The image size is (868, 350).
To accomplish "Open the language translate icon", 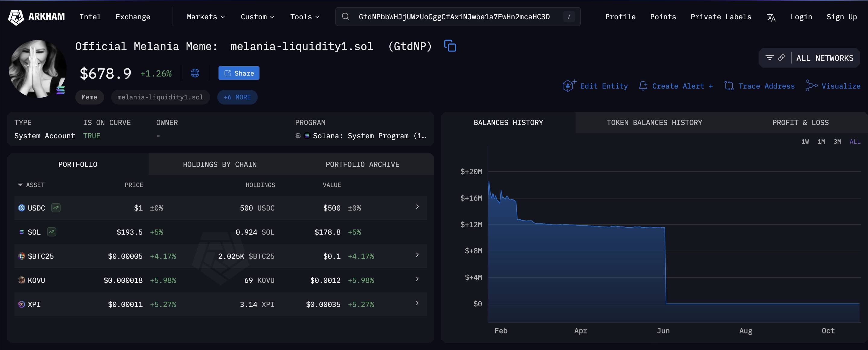I will [x=771, y=17].
